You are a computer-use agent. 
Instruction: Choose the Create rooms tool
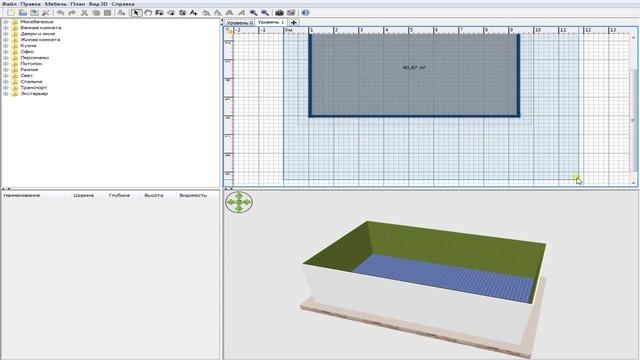point(171,13)
